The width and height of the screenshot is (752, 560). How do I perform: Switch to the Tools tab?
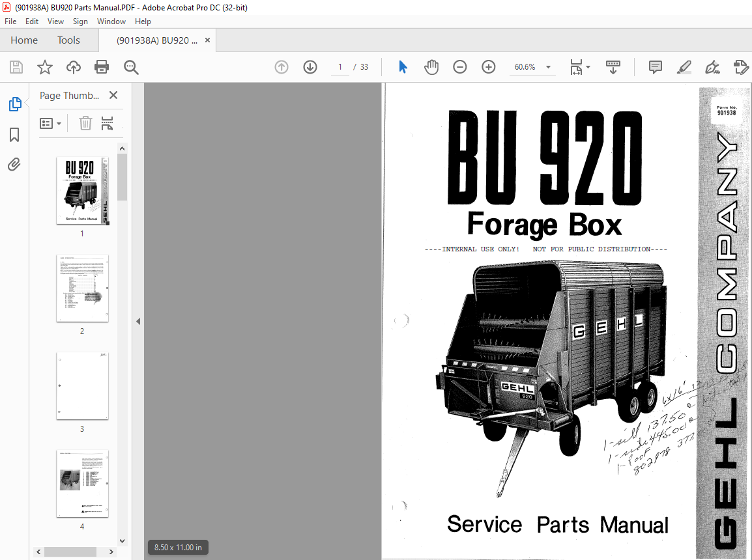[68, 40]
